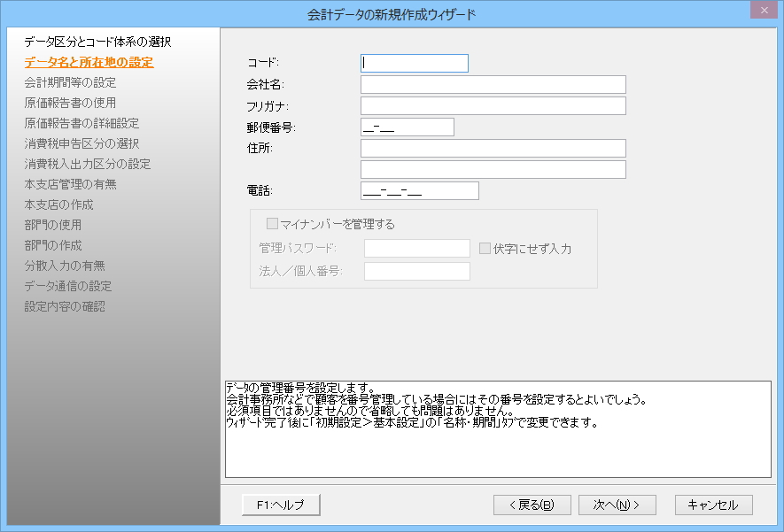This screenshot has height=532, width=784.
Task: Select データ区分とコード体系の選択 step in sidebar
Action: 97,42
